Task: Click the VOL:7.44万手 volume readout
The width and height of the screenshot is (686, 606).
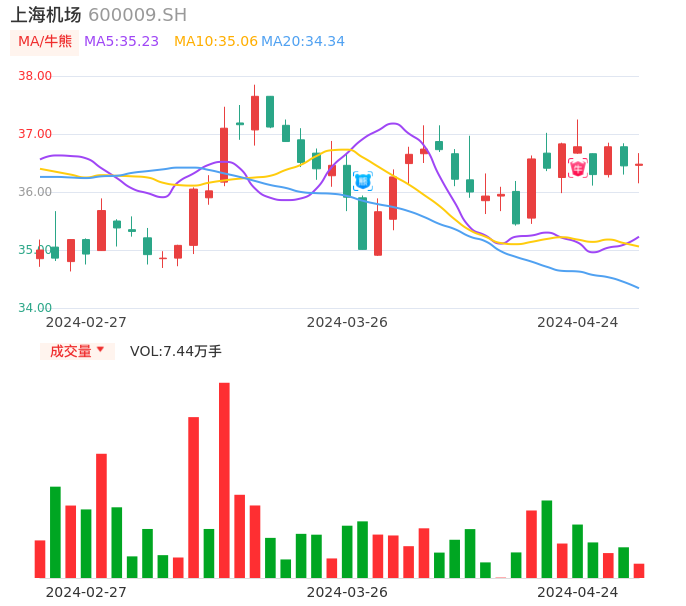Action: (175, 351)
